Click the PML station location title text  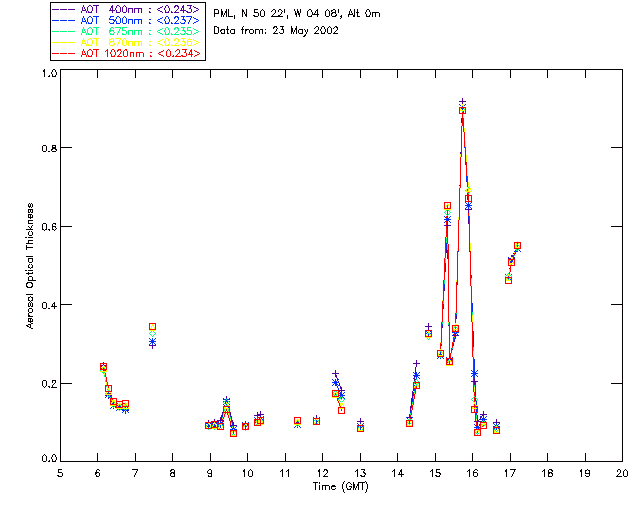click(x=297, y=14)
